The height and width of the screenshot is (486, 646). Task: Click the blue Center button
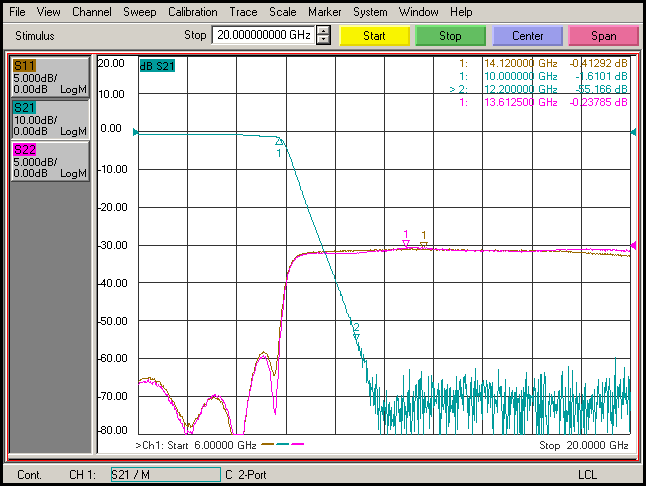point(527,36)
